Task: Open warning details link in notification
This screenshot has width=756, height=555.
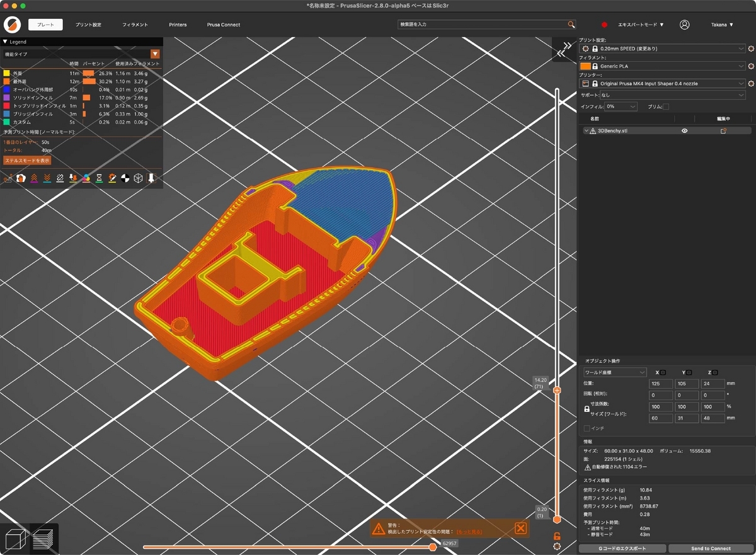Action: tap(469, 532)
